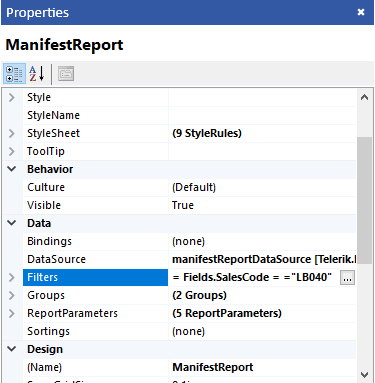The image size is (375, 383).
Task: Collapse the Behavior category
Action: coord(12,169)
